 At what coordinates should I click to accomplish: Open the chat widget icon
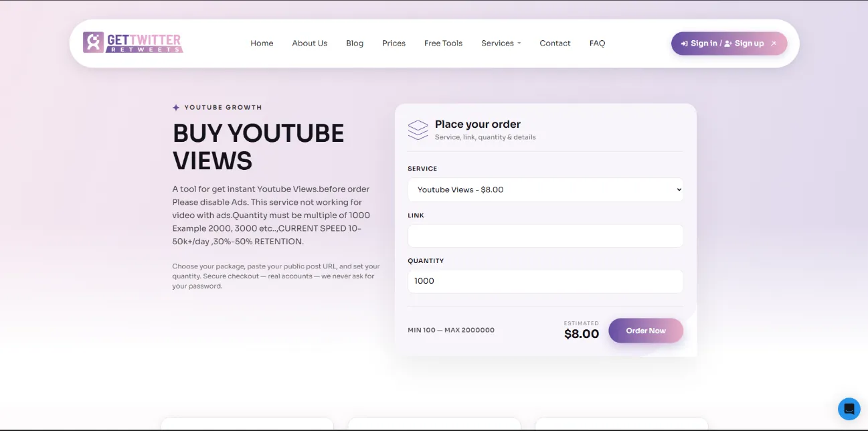849,409
